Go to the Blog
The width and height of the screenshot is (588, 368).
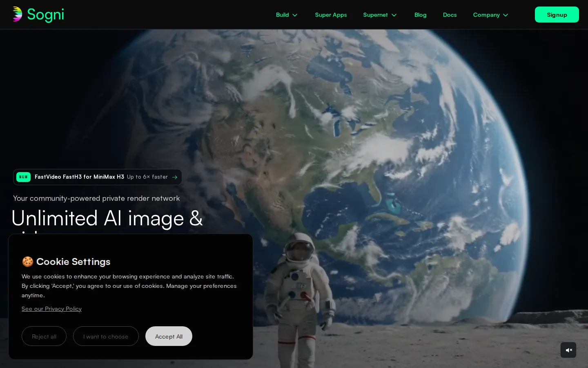pos(420,15)
